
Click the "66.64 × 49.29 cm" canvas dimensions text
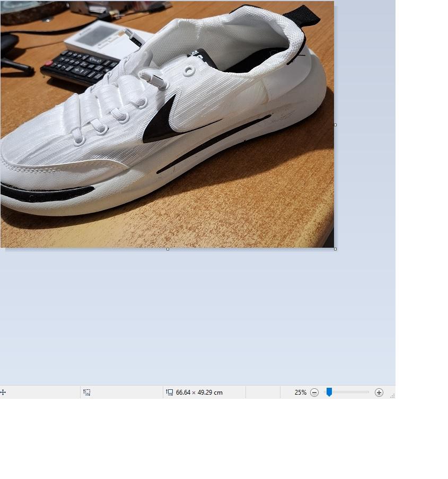click(x=199, y=393)
